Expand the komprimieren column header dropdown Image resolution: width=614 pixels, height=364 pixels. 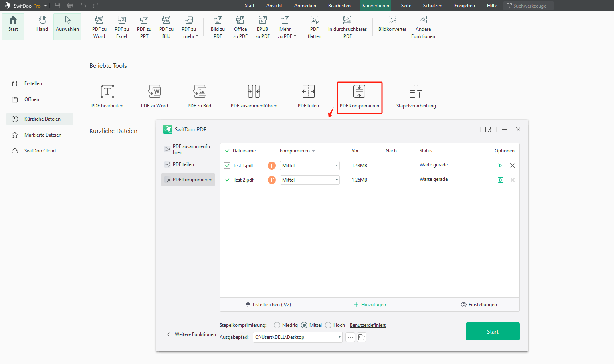313,151
